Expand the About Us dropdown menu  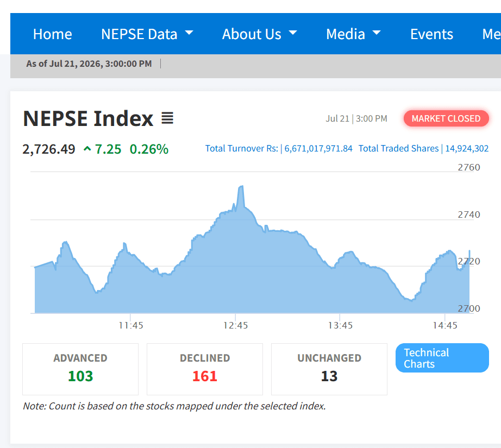(x=259, y=34)
